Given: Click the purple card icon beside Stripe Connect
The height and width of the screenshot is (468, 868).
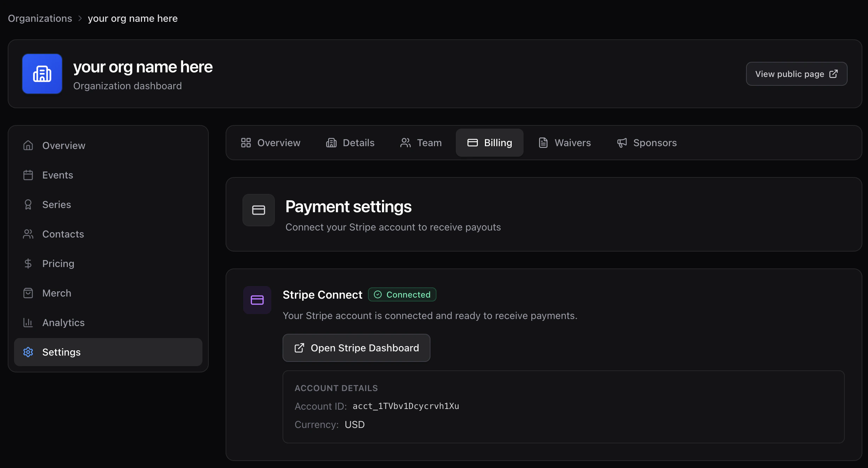Looking at the screenshot, I should (257, 300).
